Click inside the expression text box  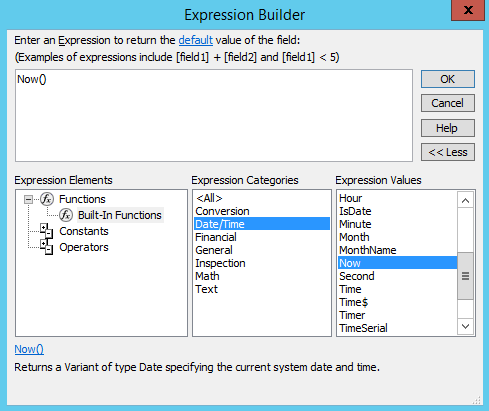[x=214, y=116]
